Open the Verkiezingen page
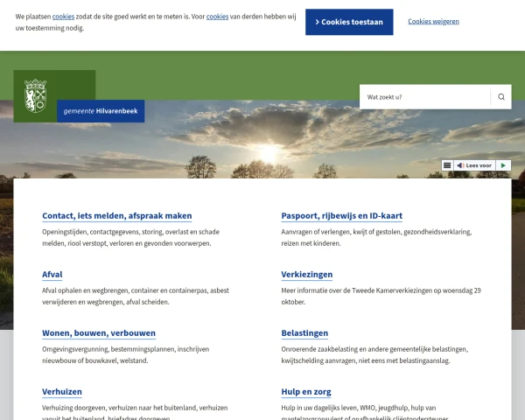The image size is (525, 420). click(307, 274)
